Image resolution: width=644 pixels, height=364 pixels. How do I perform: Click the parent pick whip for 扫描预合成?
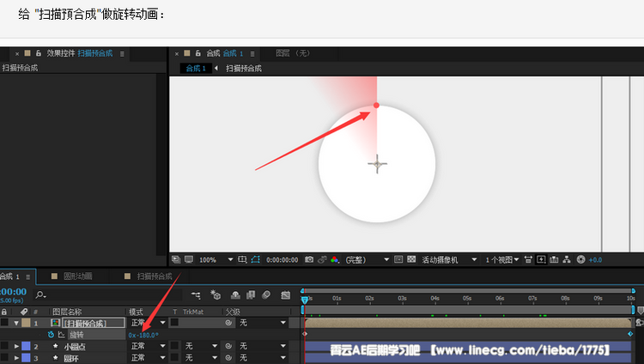click(228, 323)
